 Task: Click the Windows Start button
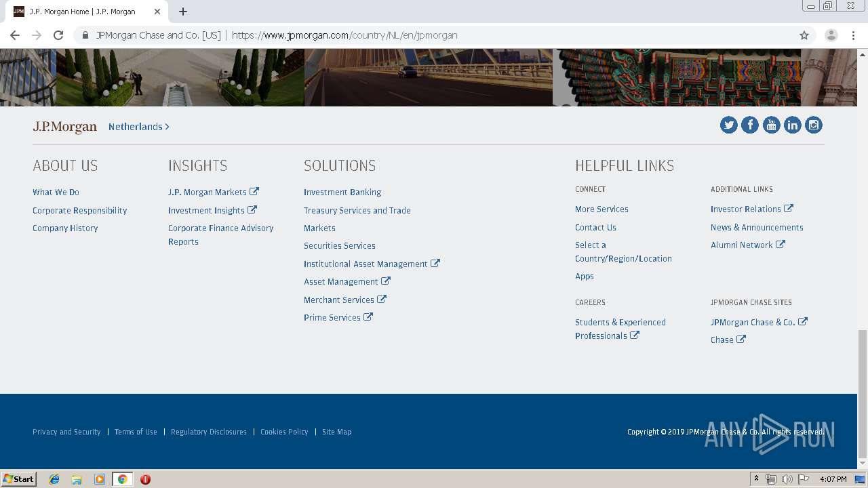19,479
